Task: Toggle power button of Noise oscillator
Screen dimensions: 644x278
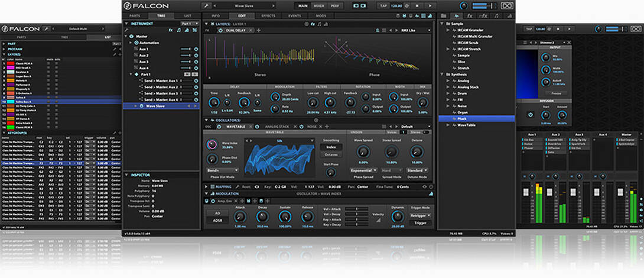Action: 301,126
